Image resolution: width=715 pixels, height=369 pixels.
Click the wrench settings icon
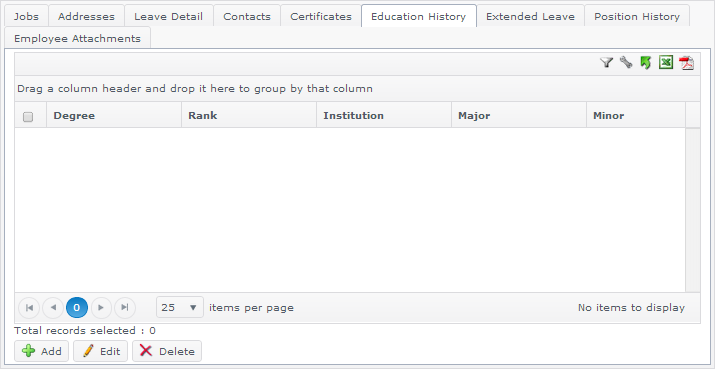point(626,63)
